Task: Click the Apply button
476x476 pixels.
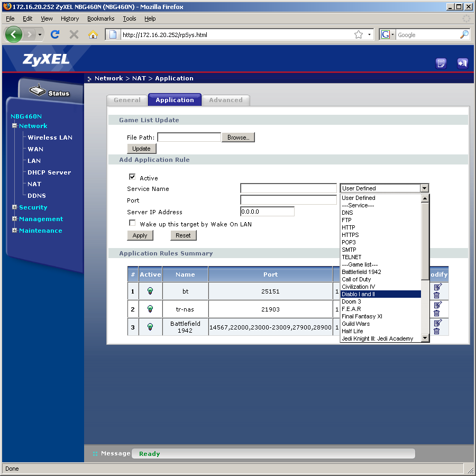Action: [140, 235]
